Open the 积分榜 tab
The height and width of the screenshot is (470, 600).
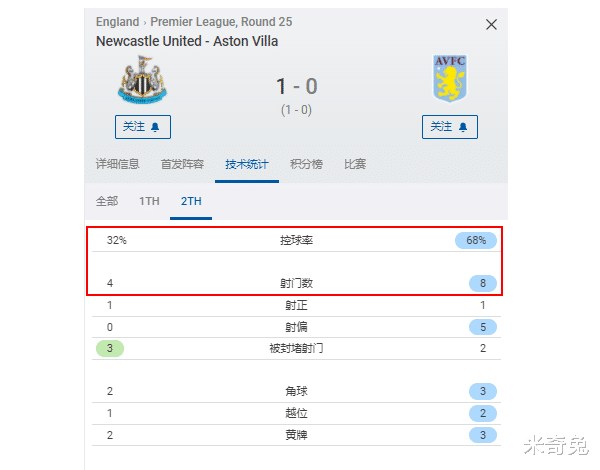(306, 164)
